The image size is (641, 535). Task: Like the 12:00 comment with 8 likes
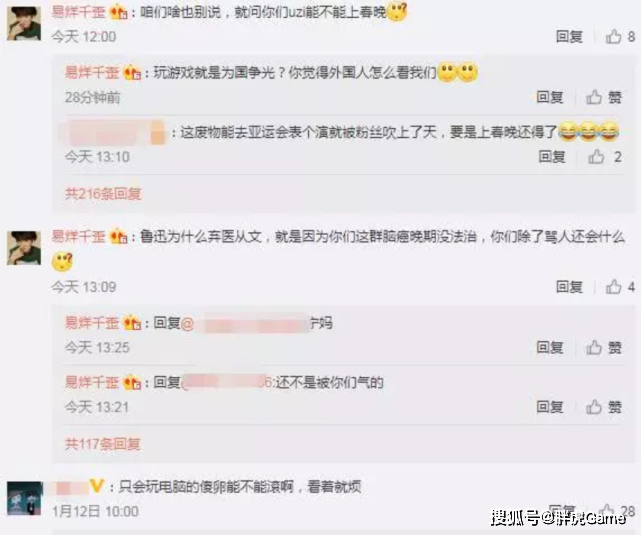(620, 37)
